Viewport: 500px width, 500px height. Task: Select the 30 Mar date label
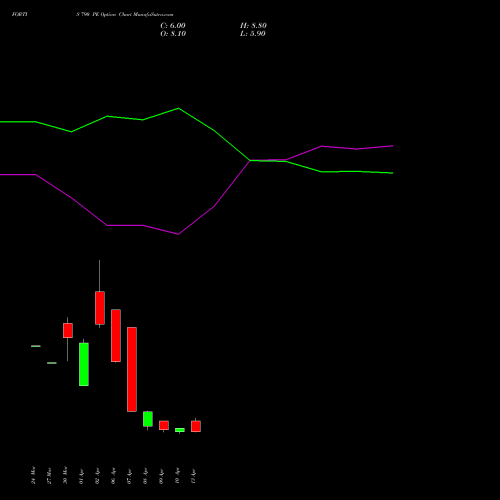point(65,475)
